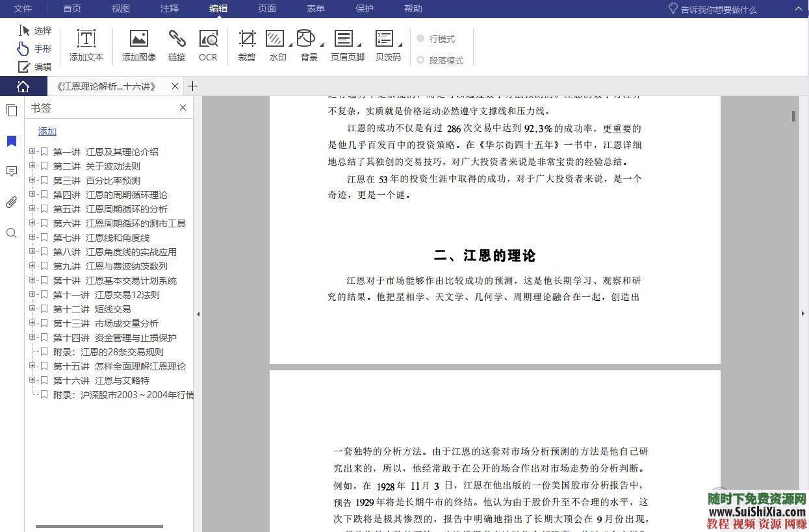Switch to the 《江恩理论解析...十六讲》 document tab

(107, 86)
